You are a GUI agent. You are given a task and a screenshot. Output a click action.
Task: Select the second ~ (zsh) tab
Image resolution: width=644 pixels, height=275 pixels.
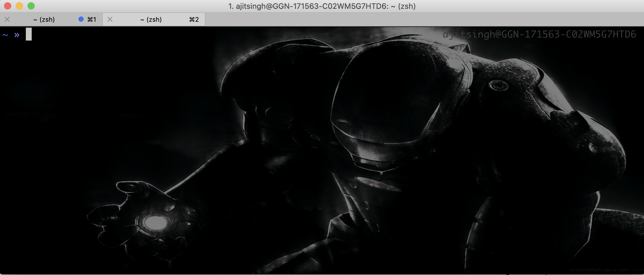pos(151,19)
